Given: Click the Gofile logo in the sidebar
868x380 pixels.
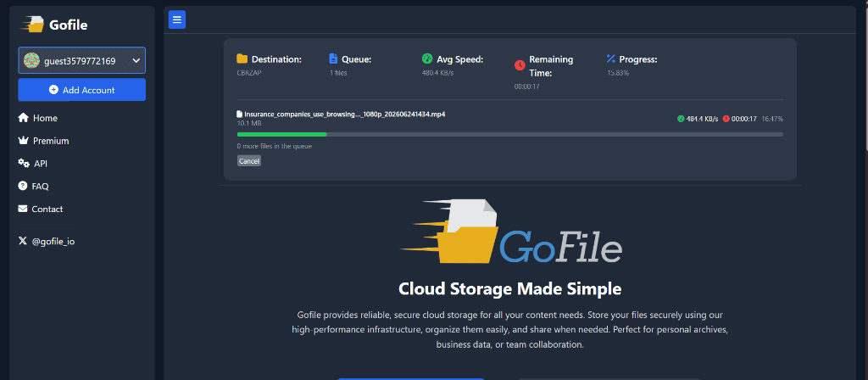Looking at the screenshot, I should [54, 25].
